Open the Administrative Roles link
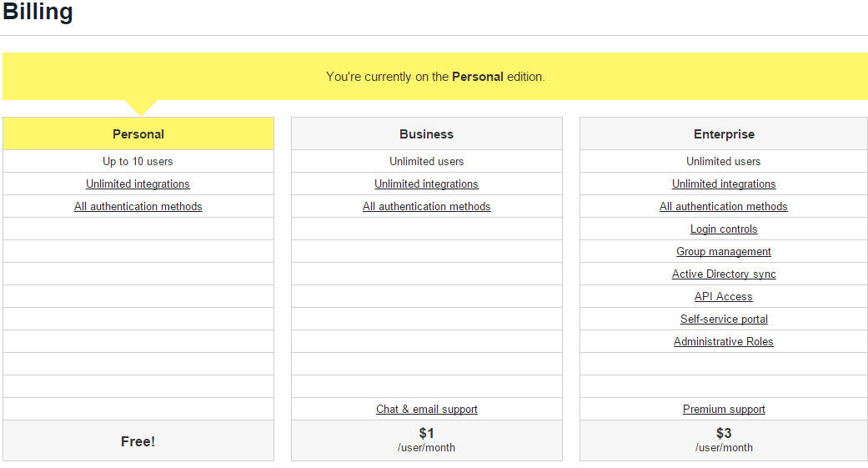 coord(724,342)
